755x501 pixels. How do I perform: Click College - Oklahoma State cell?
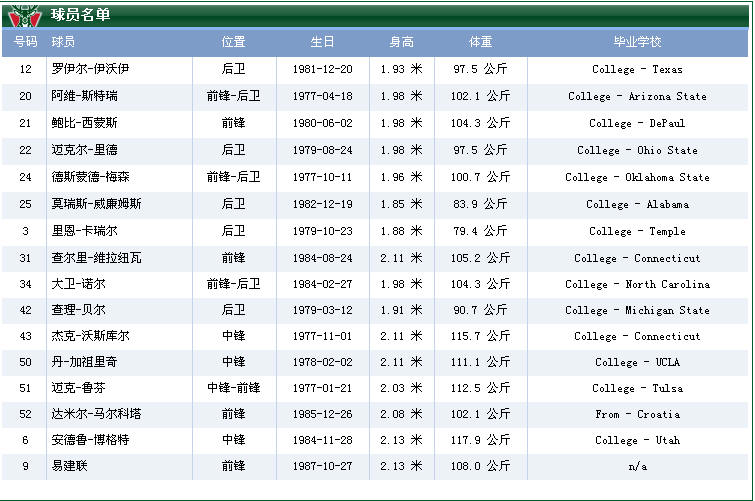pos(638,177)
